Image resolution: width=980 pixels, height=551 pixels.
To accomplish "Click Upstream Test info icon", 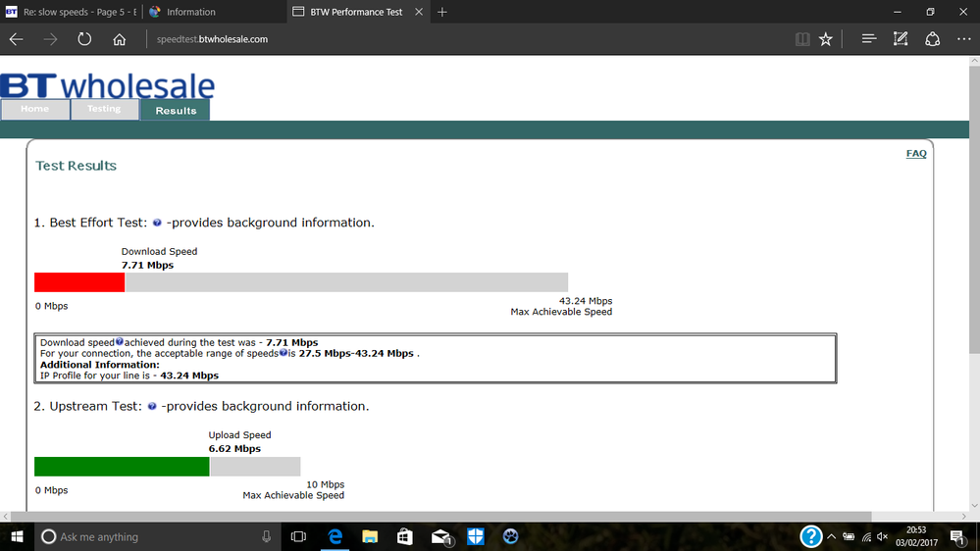I will [x=152, y=407].
